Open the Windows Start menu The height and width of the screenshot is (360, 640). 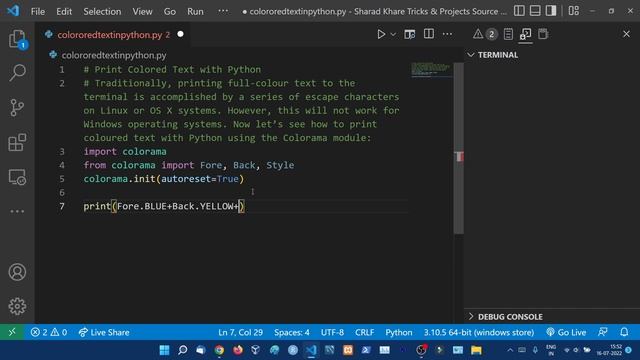pyautogui.click(x=164, y=350)
